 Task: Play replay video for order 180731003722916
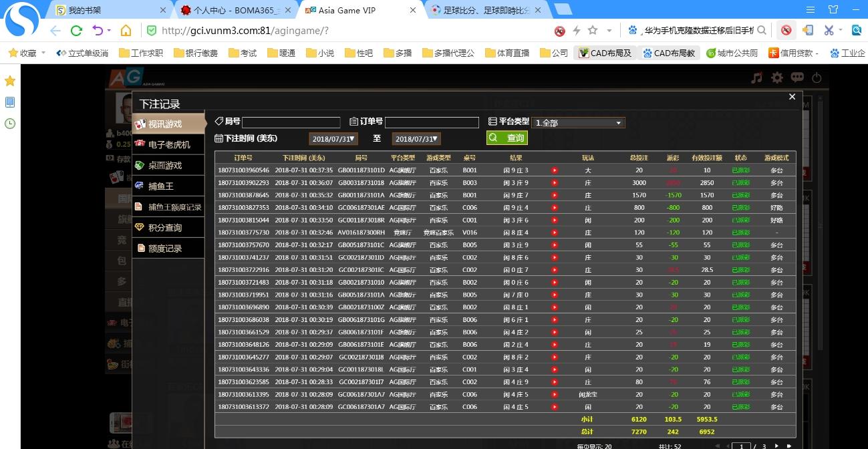pos(554,270)
